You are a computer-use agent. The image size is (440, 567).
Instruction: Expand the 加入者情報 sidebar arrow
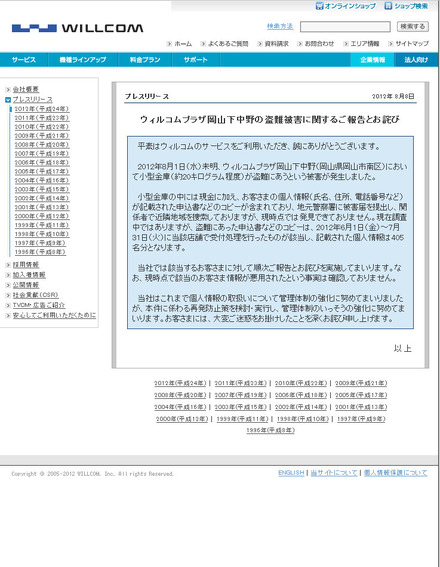[x=8, y=275]
